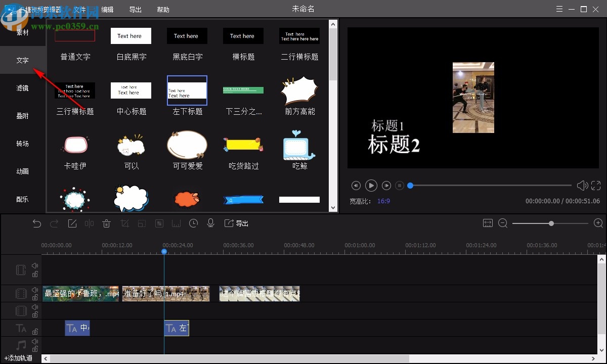Open the 导出 menu in the menu bar
607x364 pixels.
click(x=135, y=9)
